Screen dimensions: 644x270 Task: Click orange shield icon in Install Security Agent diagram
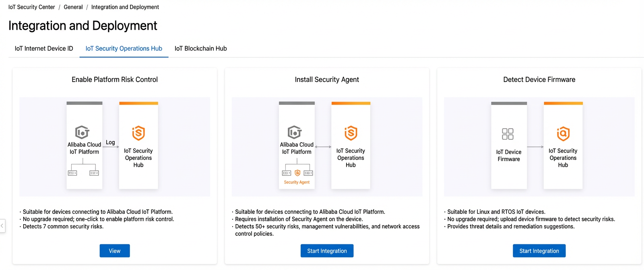[x=351, y=133]
